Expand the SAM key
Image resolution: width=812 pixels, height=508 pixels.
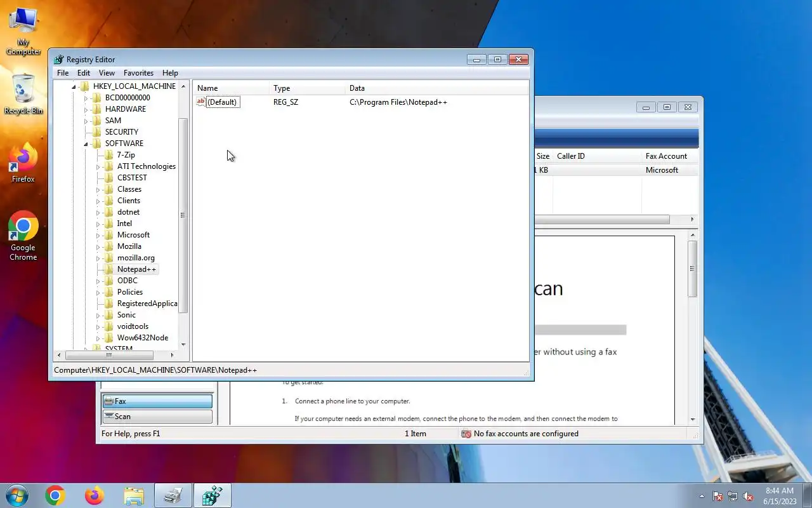point(86,121)
